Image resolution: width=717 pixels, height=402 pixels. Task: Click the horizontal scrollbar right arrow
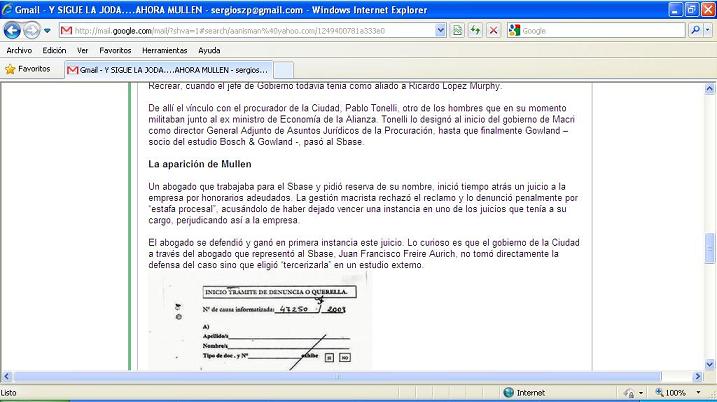click(x=698, y=376)
